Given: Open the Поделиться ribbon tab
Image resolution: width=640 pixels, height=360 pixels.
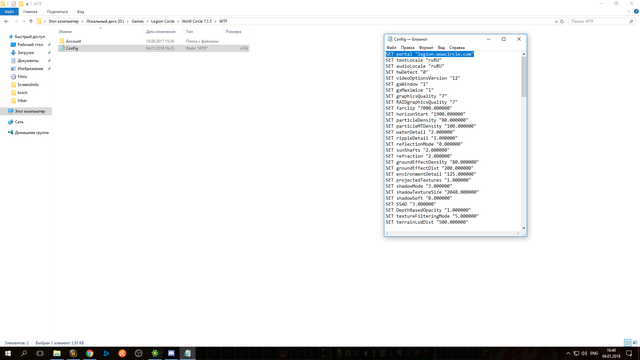Looking at the screenshot, I should [57, 11].
